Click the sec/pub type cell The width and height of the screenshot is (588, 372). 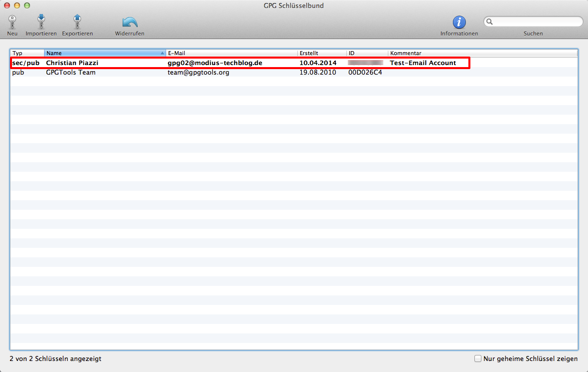click(x=26, y=63)
